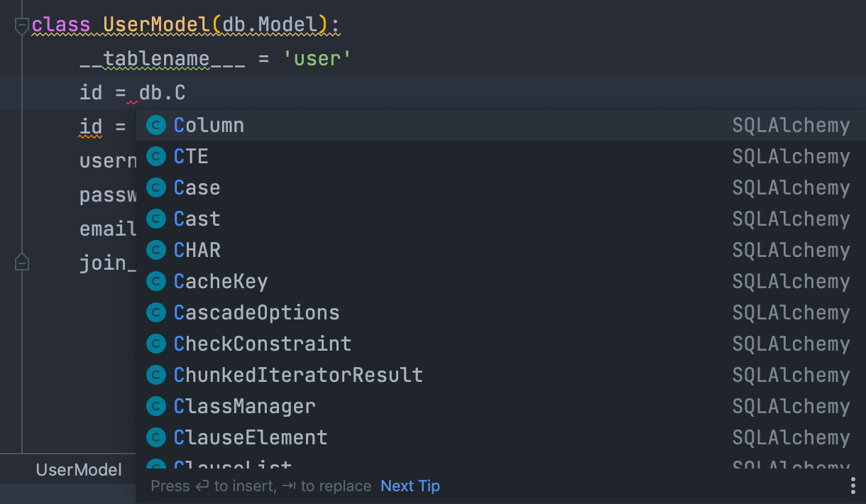Open the Next Tip link
The width and height of the screenshot is (866, 504).
click(410, 486)
